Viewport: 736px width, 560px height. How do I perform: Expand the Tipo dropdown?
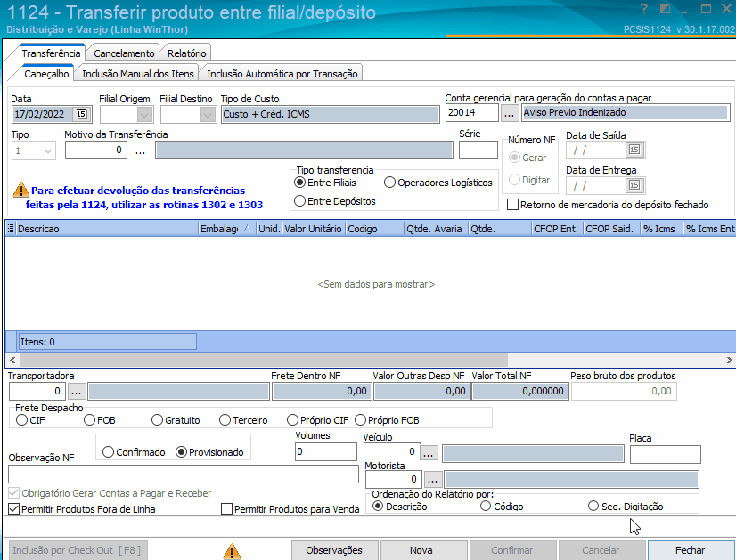[47, 151]
